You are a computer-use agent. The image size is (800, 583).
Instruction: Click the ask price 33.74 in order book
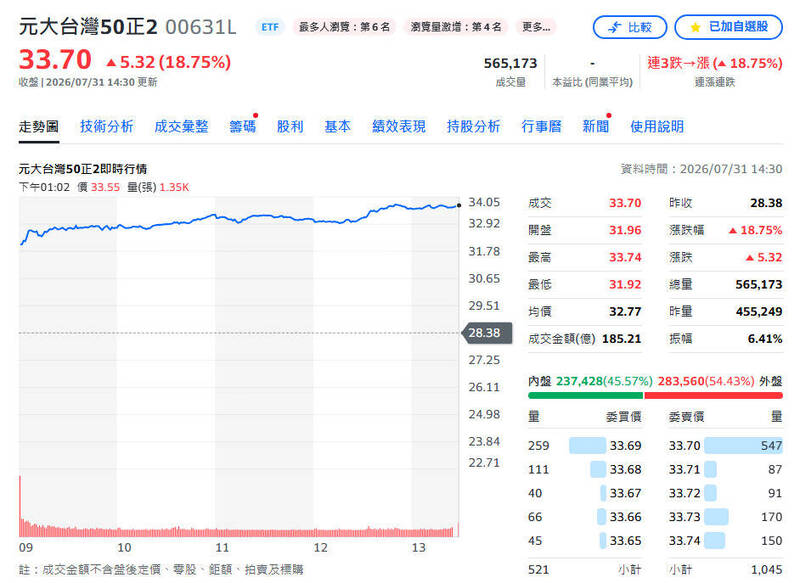click(x=685, y=541)
